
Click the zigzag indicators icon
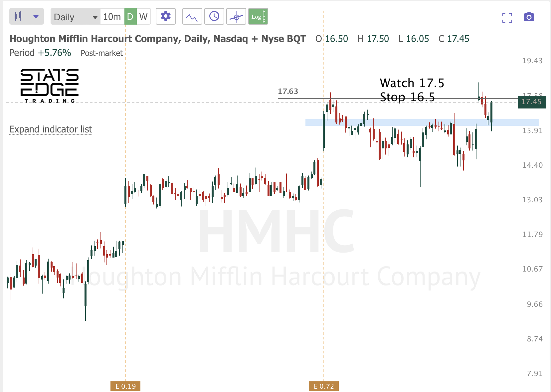[x=192, y=16]
